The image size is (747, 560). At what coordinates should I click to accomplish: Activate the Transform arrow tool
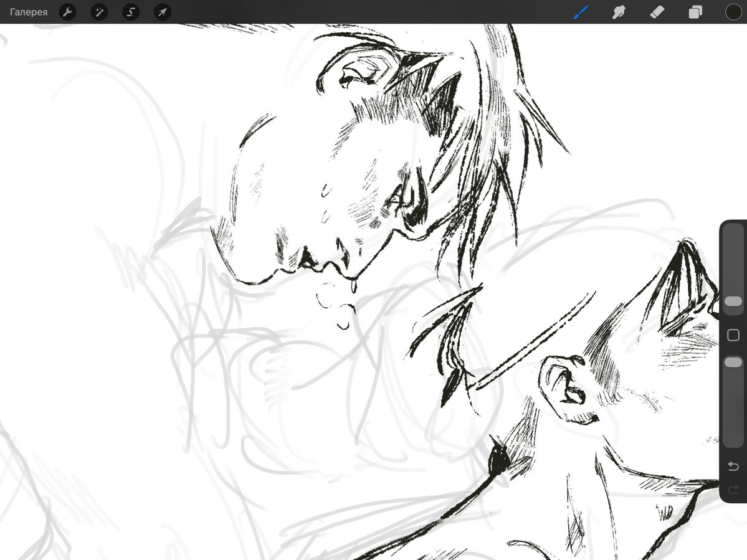click(163, 12)
